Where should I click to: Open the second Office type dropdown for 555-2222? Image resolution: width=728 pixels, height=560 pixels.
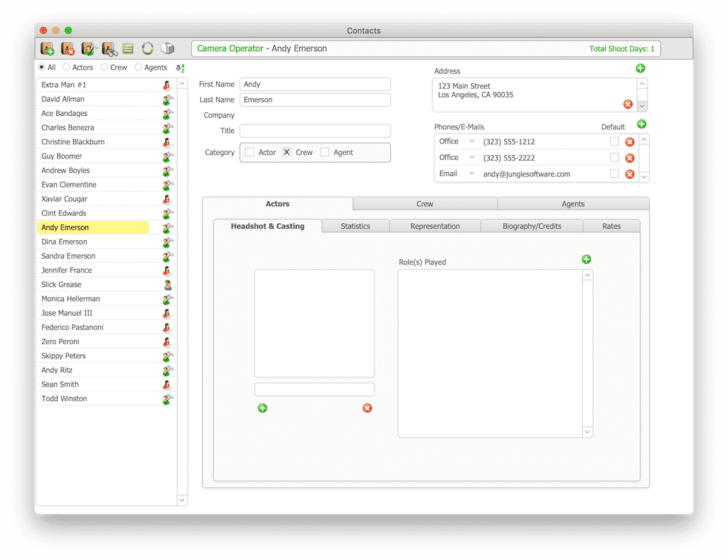tap(471, 158)
